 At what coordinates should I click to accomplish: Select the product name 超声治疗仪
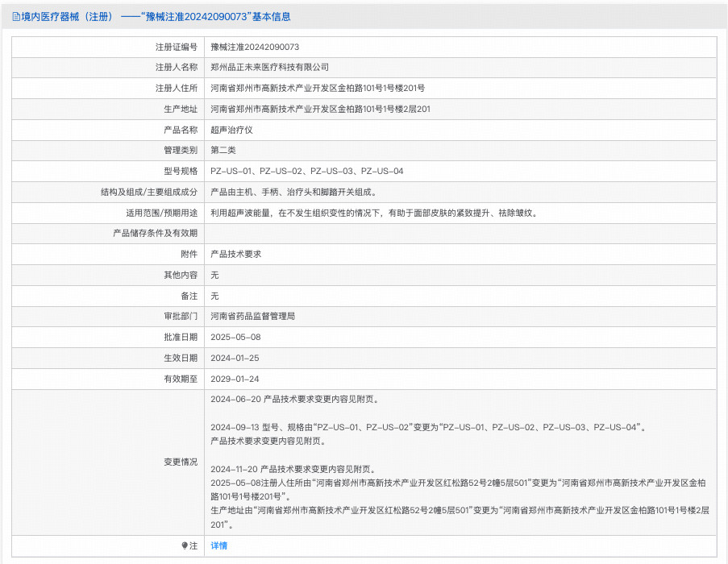pos(231,130)
